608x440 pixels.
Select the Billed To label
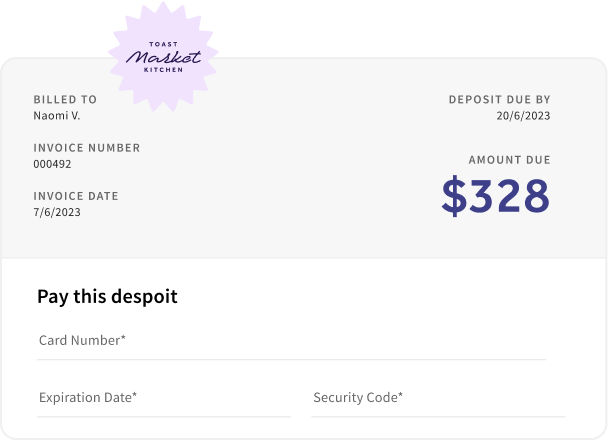(x=65, y=100)
